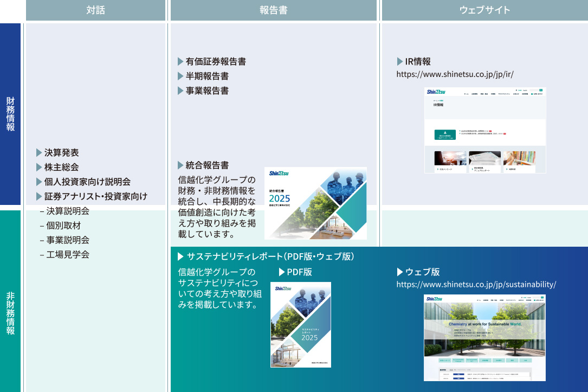Select the triangle bullet next to 個人投資家向け説明会
The image size is (588, 392).
[39, 182]
